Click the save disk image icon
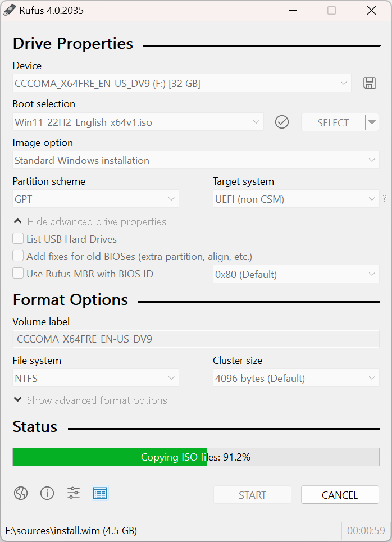 pyautogui.click(x=369, y=83)
